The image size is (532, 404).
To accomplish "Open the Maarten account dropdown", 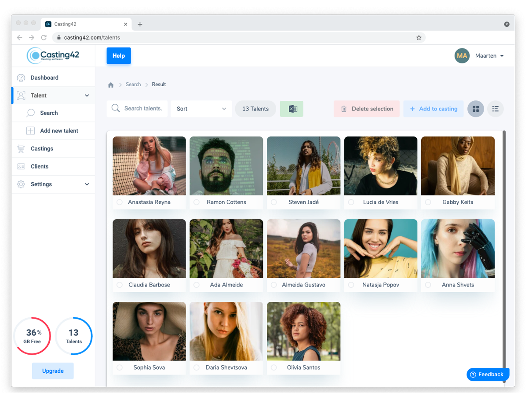I will click(x=489, y=56).
